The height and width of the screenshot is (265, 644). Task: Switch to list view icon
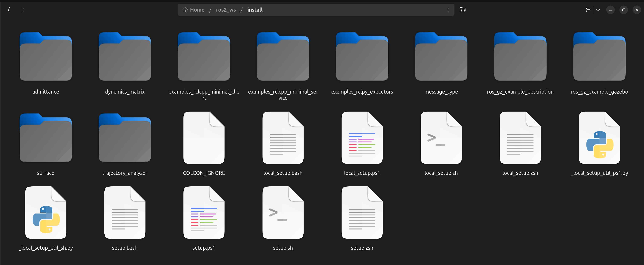click(x=588, y=10)
